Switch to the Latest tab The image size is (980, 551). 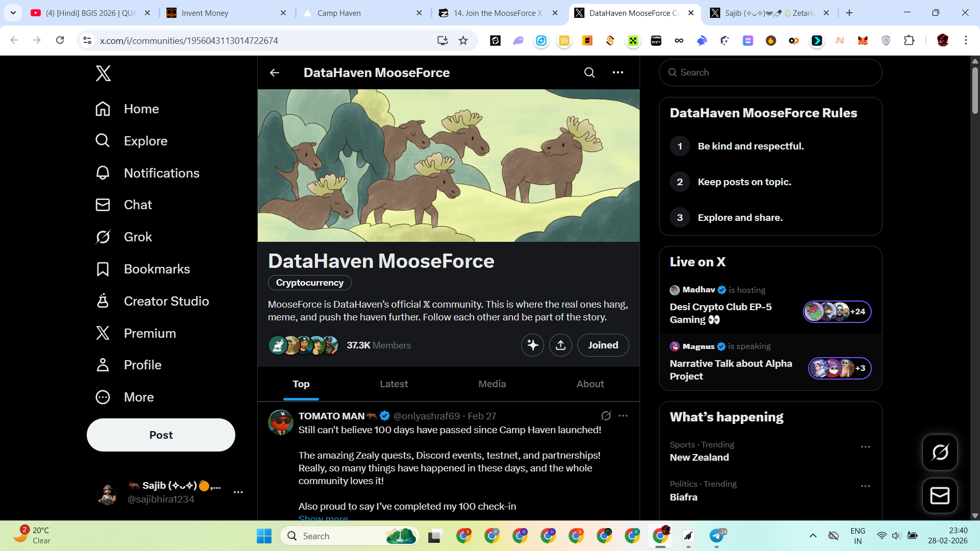(394, 384)
